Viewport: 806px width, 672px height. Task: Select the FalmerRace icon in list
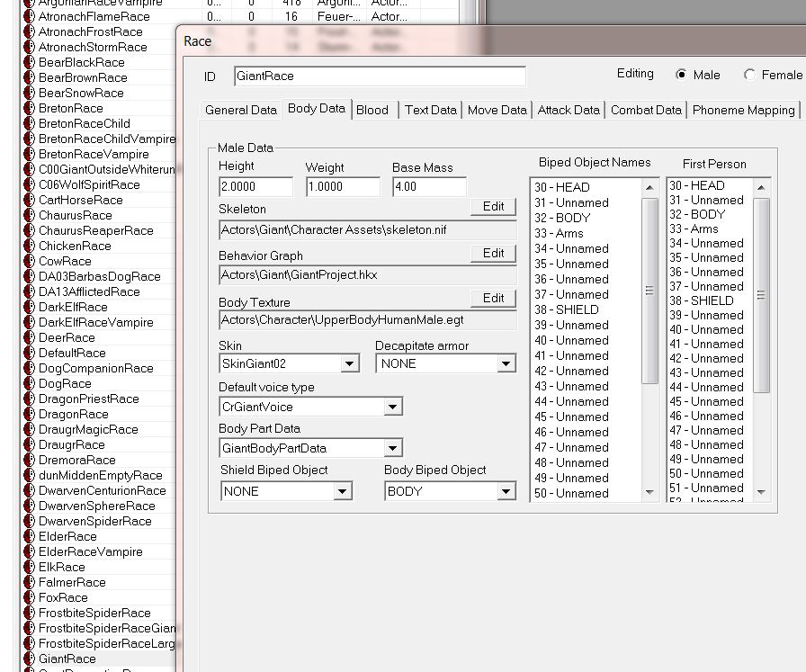point(28,582)
